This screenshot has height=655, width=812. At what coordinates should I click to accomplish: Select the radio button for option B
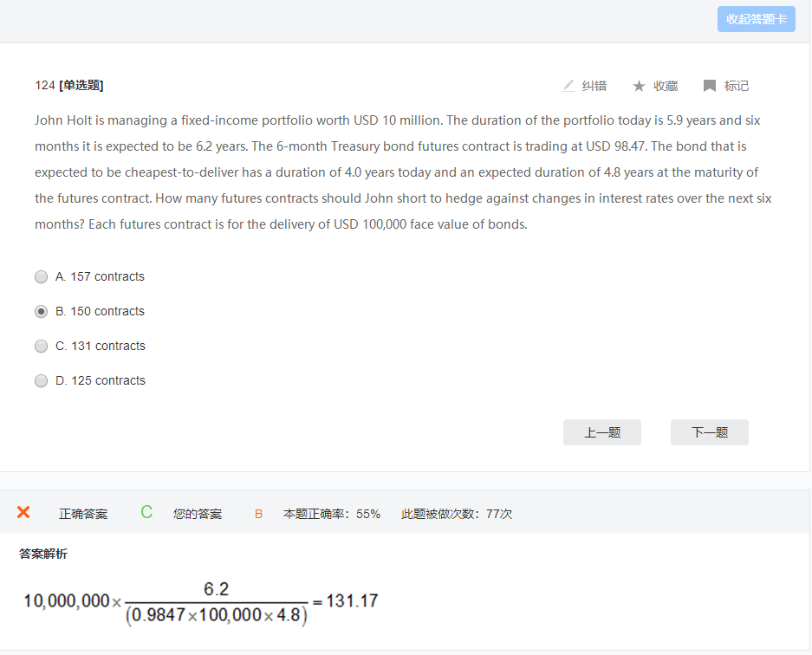tap(41, 312)
